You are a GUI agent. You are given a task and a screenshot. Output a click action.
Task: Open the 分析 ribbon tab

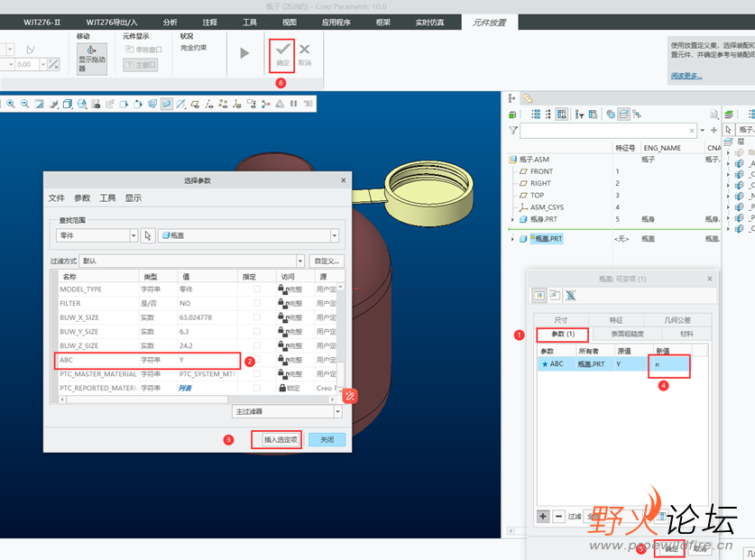pos(170,23)
